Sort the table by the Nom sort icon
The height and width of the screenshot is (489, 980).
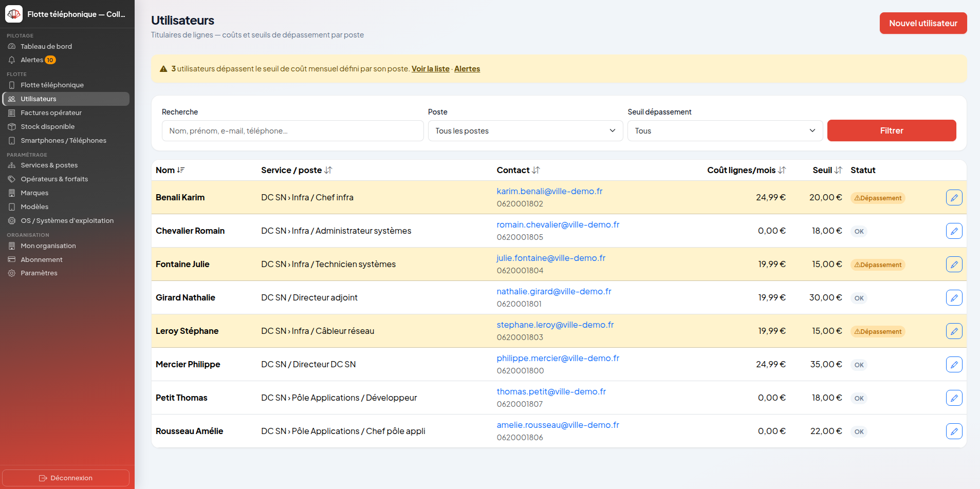pyautogui.click(x=181, y=170)
